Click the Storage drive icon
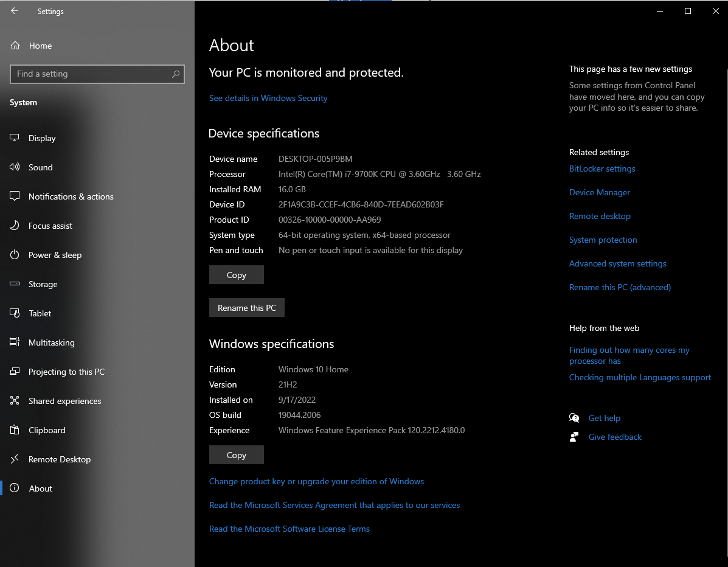 coord(15,283)
